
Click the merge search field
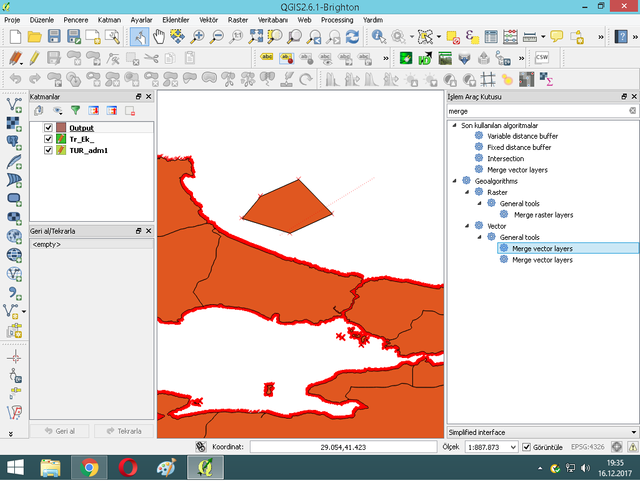tap(538, 111)
